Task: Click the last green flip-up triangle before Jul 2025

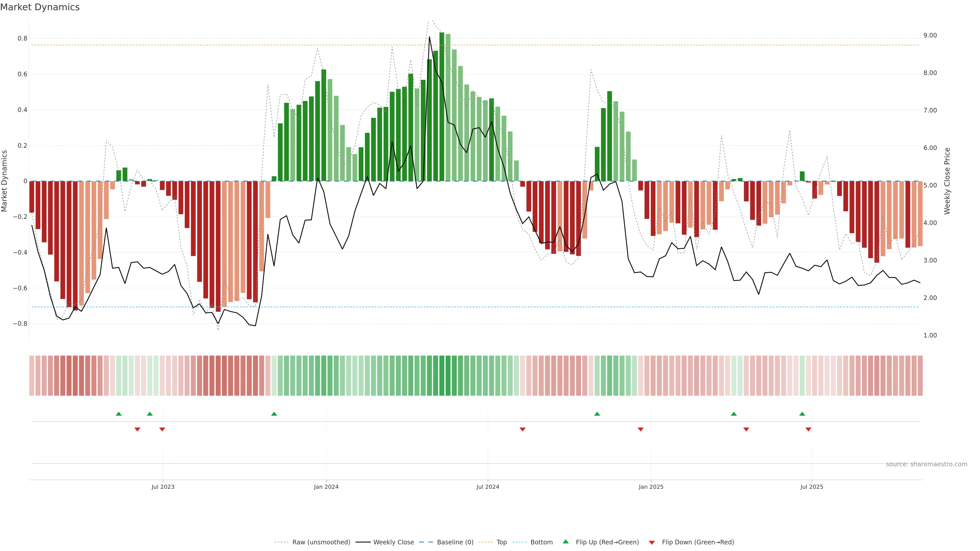Action: (802, 414)
